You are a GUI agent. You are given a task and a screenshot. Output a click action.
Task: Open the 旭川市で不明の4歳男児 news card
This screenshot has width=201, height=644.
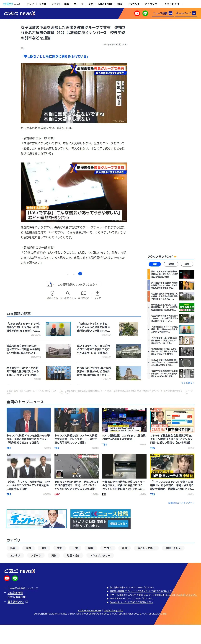point(77,474)
